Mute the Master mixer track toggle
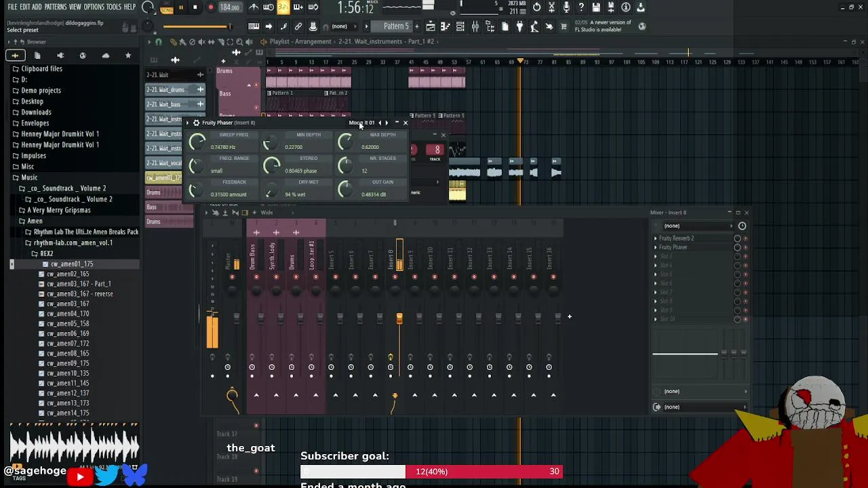This screenshot has height=488, width=868. click(x=233, y=277)
